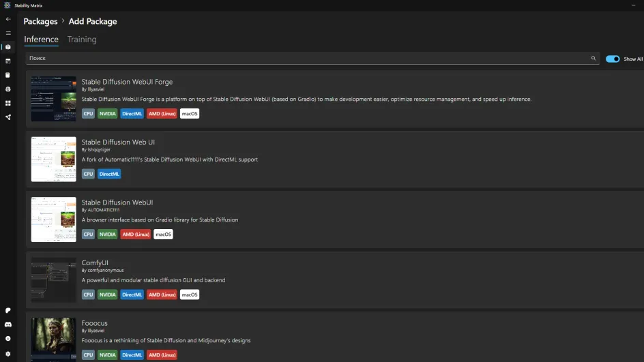
Task: Click the ComfyUI description text
Action: (x=153, y=280)
